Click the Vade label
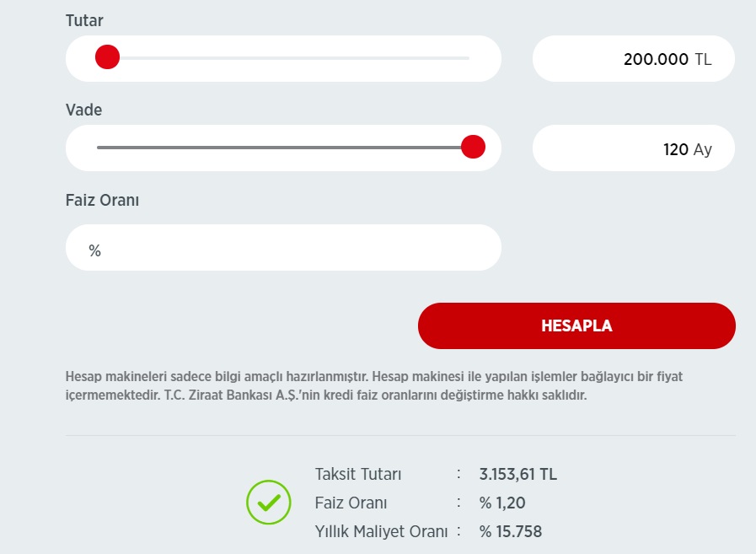Screen dimensions: 756x554 [84, 110]
